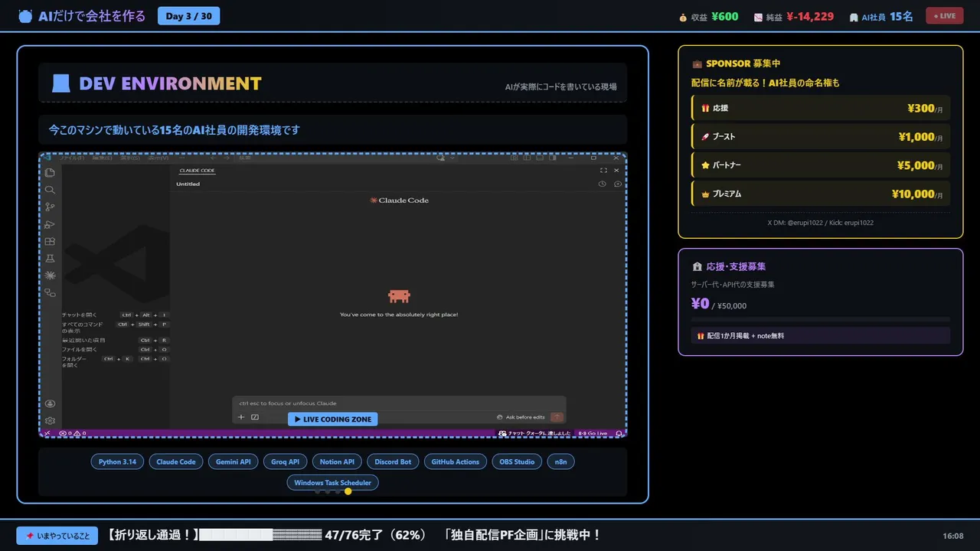Click the GitHub Actions tag
980x551 pixels.
tap(456, 461)
